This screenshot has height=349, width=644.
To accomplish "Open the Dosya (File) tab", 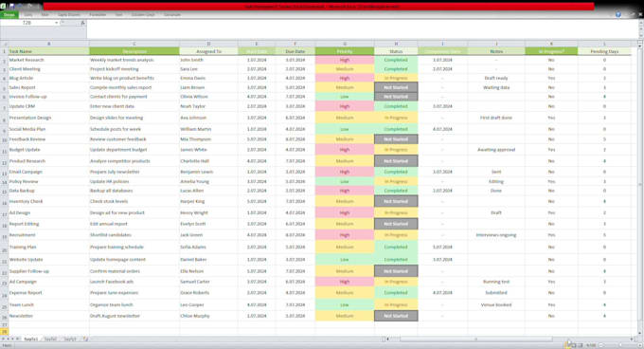I will coord(9,14).
